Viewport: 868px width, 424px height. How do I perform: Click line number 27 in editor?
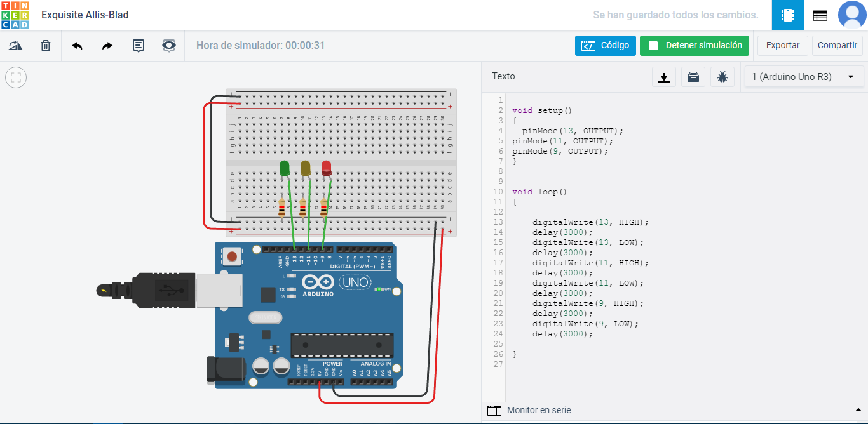[498, 364]
